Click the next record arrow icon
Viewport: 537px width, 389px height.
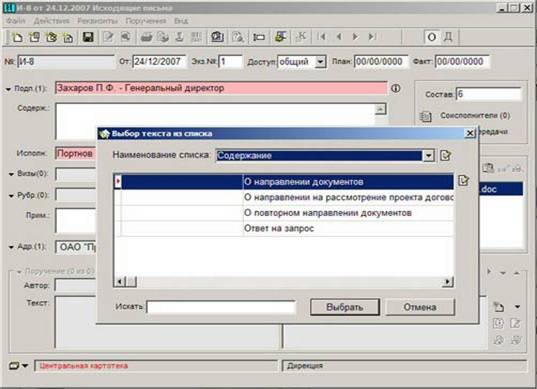point(355,37)
